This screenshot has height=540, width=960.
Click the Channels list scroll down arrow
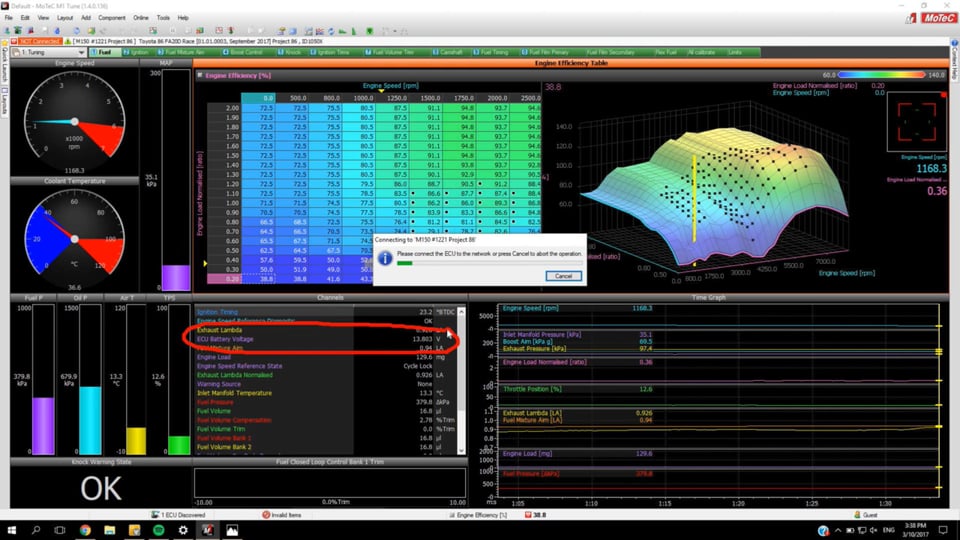(462, 451)
